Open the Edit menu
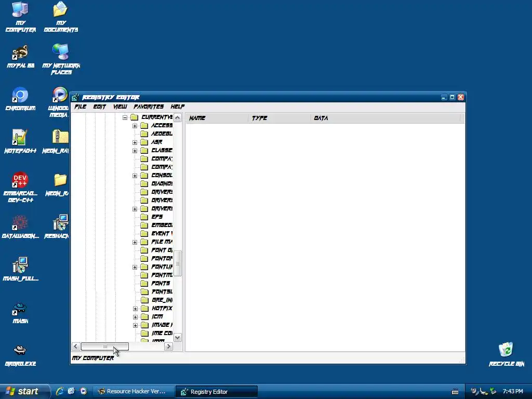Image resolution: width=532 pixels, height=399 pixels. click(99, 107)
